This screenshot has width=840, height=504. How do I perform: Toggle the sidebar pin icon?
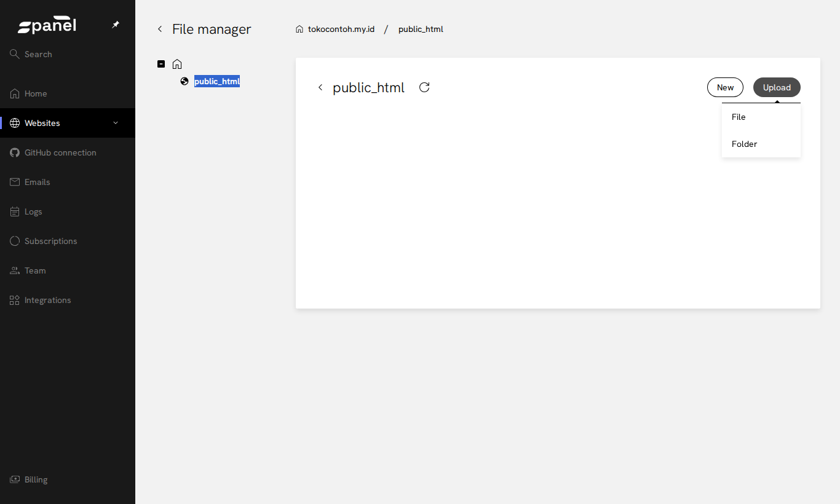[116, 25]
